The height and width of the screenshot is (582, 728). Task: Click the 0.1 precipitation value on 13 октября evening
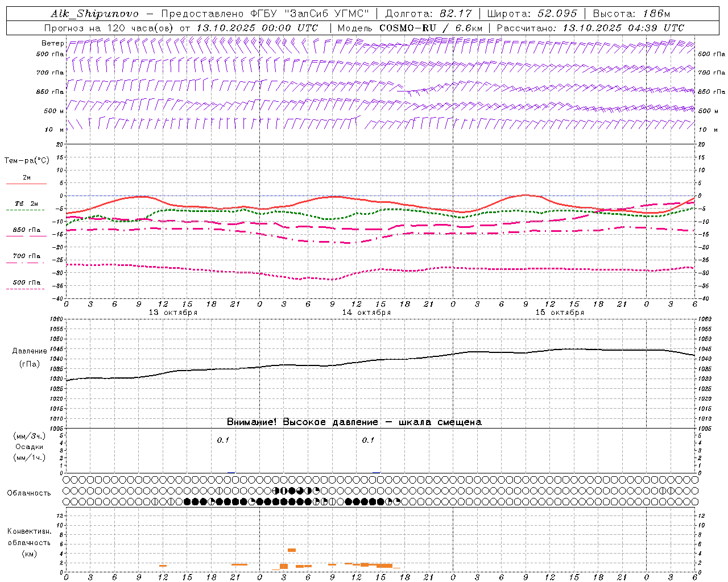tap(223, 440)
